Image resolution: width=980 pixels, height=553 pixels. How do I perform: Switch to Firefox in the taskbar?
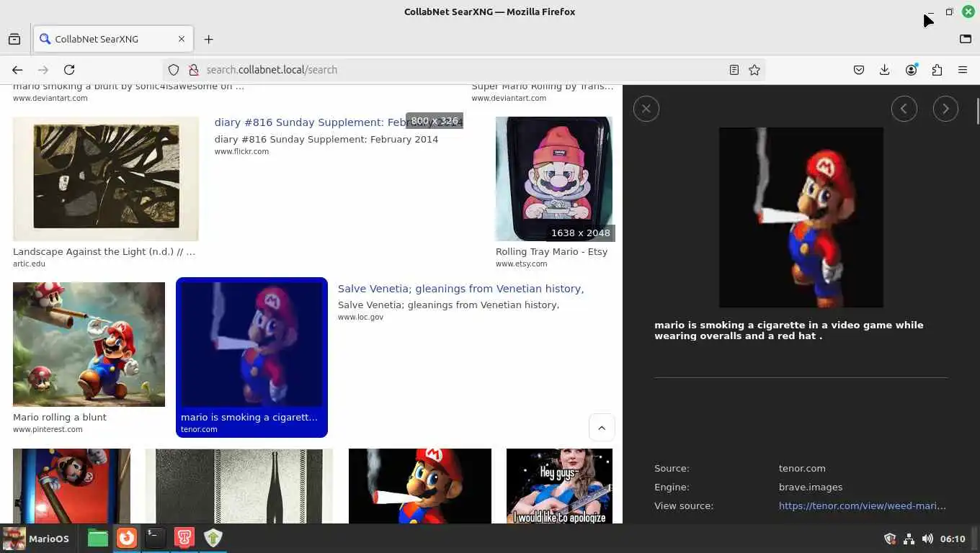127,538
